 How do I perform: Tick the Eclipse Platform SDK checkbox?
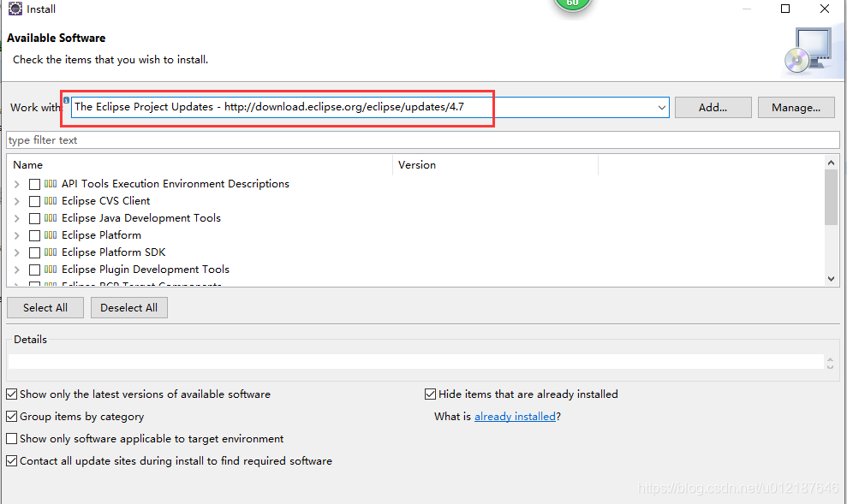point(34,252)
